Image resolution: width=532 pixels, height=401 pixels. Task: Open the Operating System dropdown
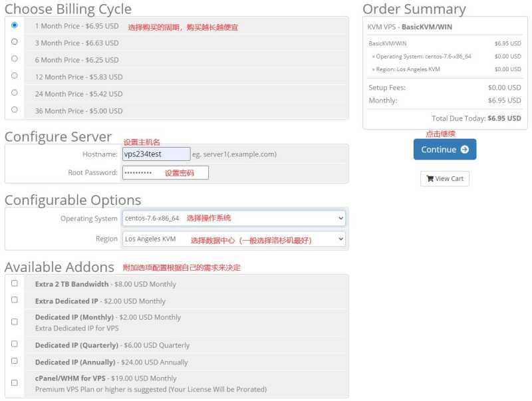click(234, 218)
